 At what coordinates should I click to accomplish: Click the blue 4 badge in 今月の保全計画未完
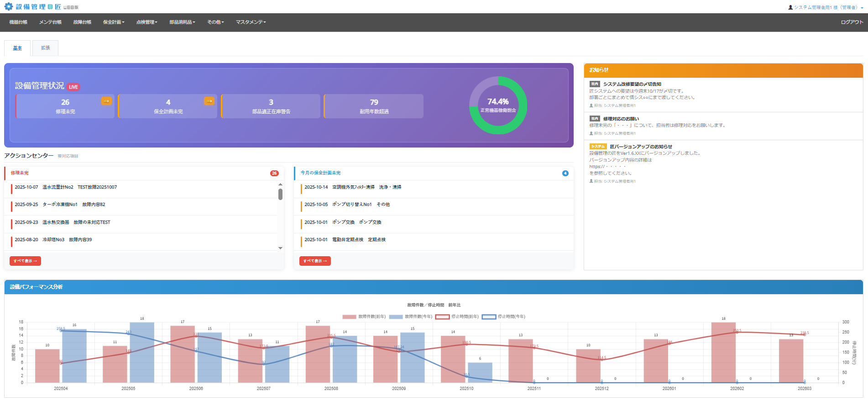tap(565, 173)
